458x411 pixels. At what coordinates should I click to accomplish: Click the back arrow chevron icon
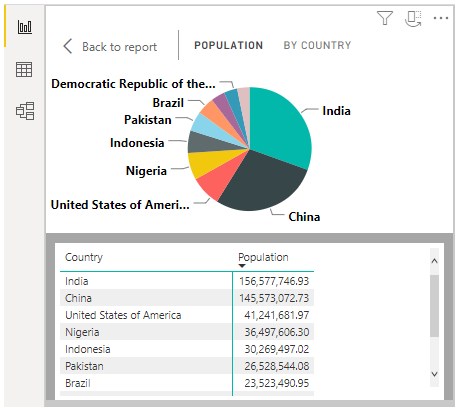[x=68, y=46]
